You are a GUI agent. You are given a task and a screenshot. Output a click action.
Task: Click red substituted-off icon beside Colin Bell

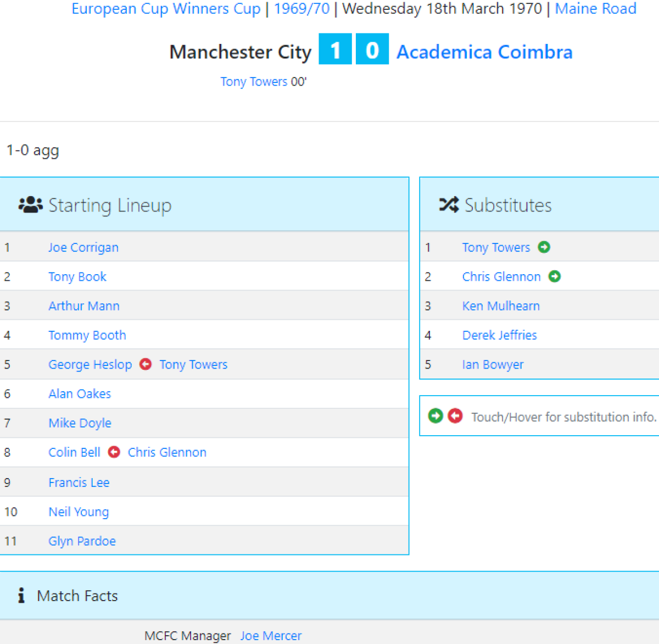114,452
